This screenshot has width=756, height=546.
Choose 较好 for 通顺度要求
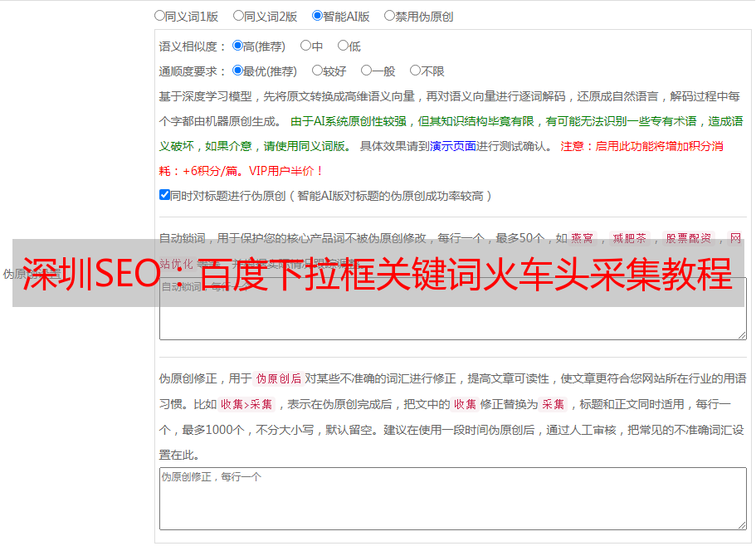click(317, 71)
